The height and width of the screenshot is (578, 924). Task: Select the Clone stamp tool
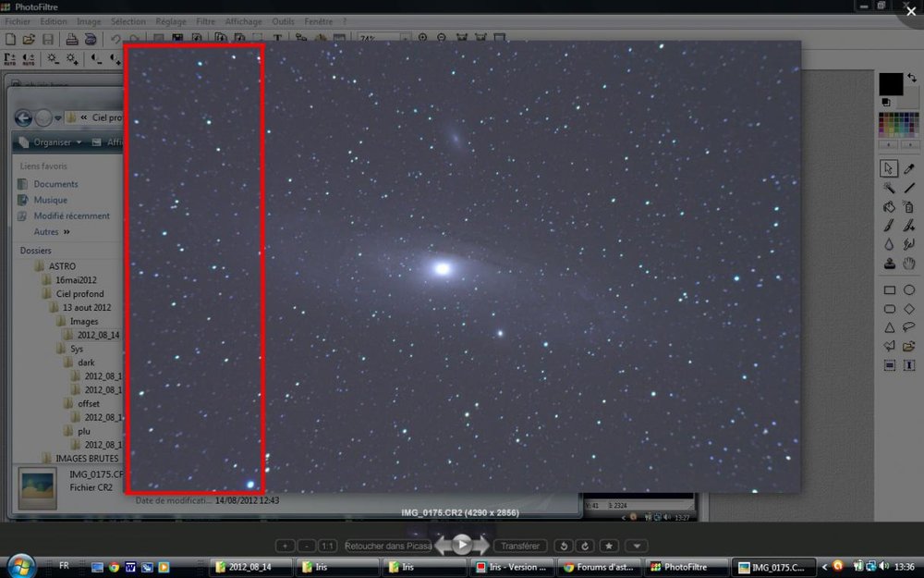click(x=889, y=263)
